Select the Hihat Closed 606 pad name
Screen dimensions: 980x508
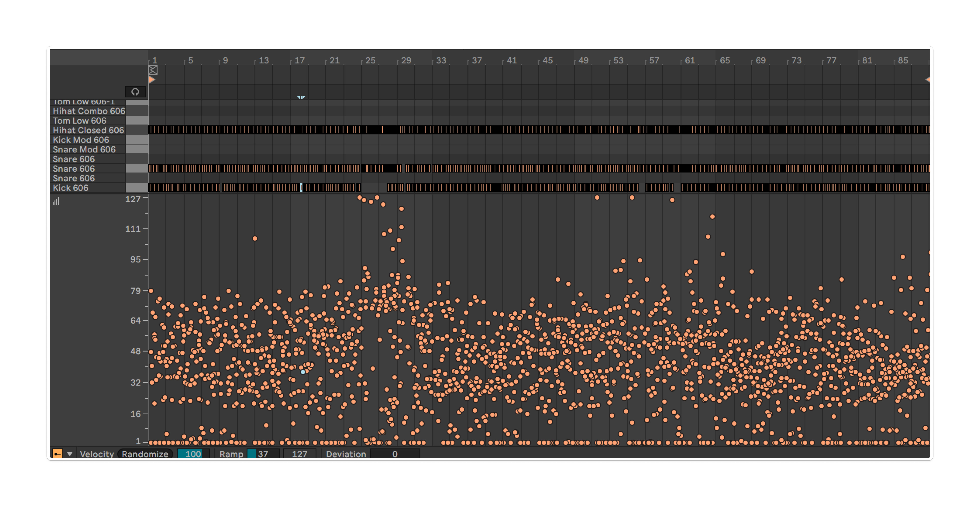click(x=88, y=130)
